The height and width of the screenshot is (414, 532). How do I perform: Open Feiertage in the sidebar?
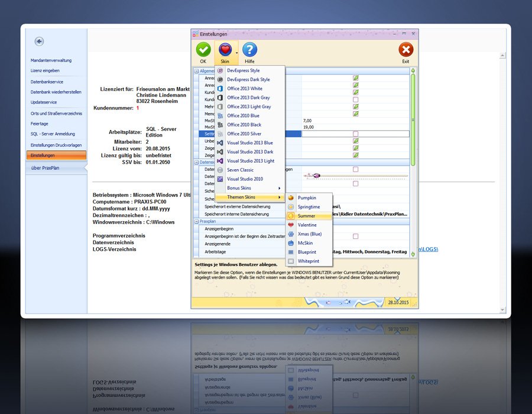coord(39,124)
